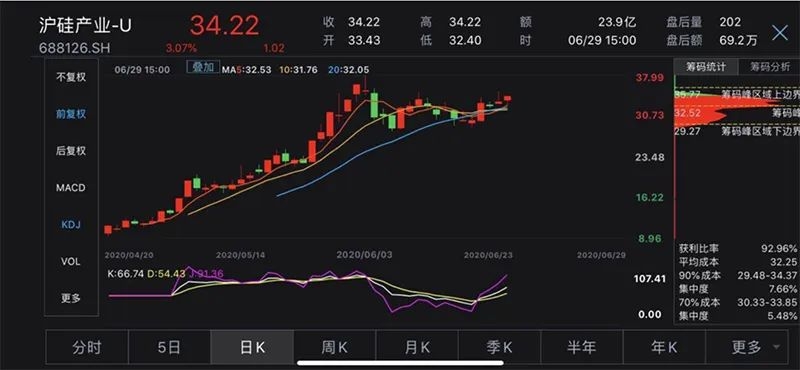Click the 集中度 5.48% row
Image resolution: width=800 pixels, height=370 pixels.
[x=738, y=316]
